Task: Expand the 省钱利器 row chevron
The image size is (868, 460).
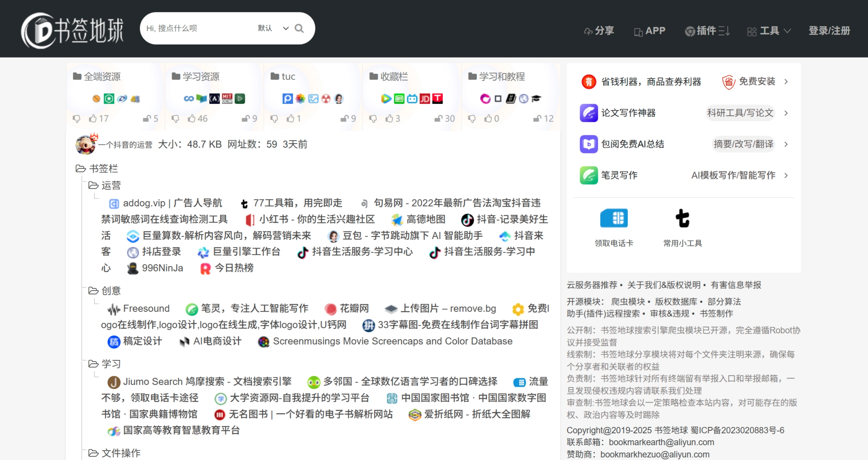Action: [786, 82]
